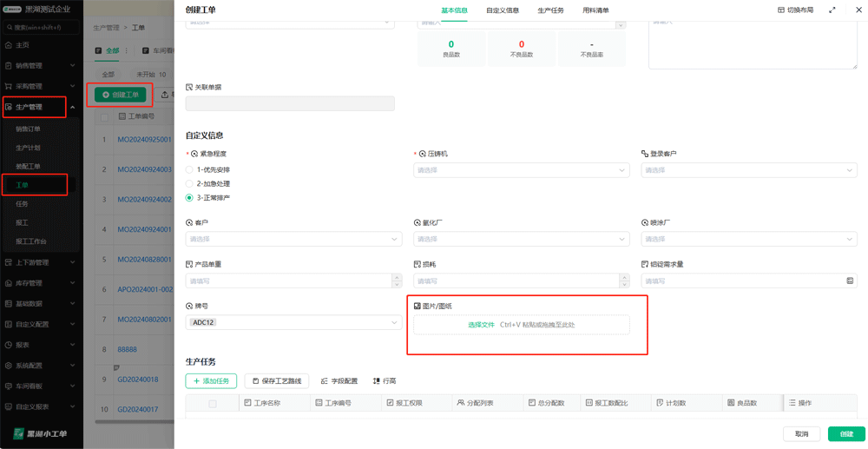Click the calculator icon in 铝锭需求量 field
The height and width of the screenshot is (449, 868).
point(850,281)
